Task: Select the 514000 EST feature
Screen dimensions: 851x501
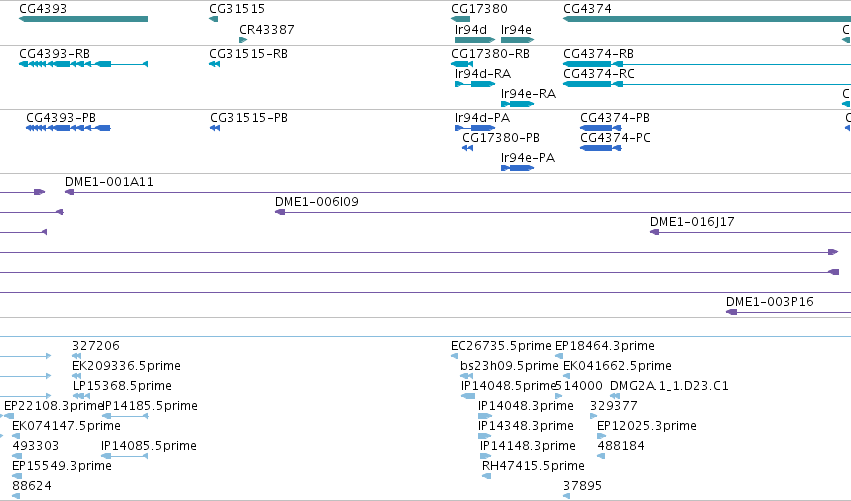Action: 558,396
